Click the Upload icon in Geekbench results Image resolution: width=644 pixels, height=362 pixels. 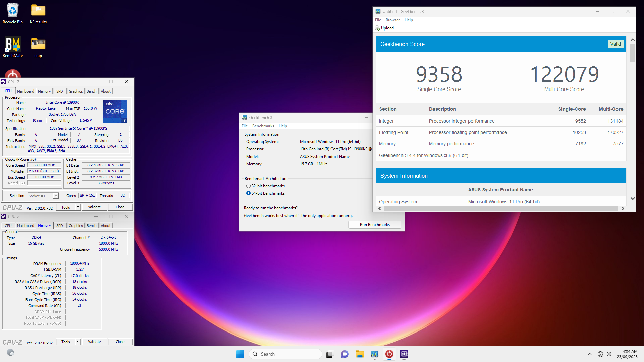(378, 28)
